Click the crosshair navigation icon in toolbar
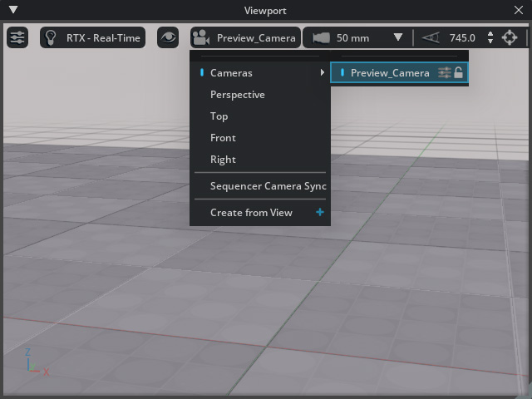Screen dimensions: 532x399 (510, 37)
